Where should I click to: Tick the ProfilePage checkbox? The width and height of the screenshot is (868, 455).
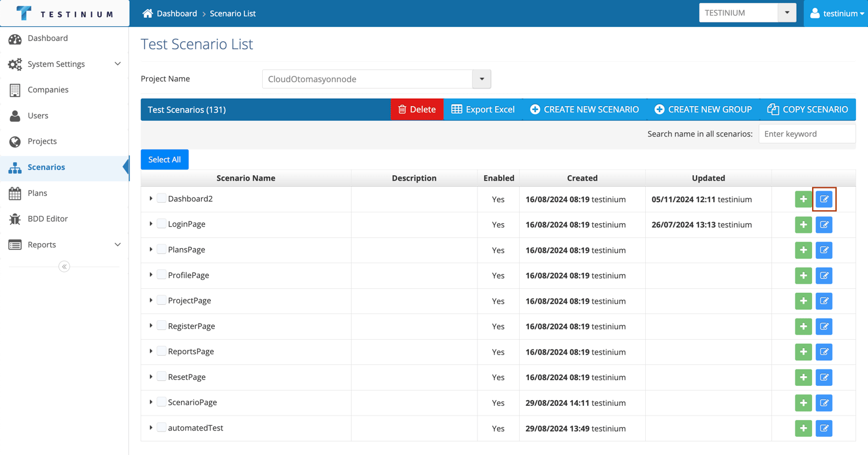[x=162, y=275]
